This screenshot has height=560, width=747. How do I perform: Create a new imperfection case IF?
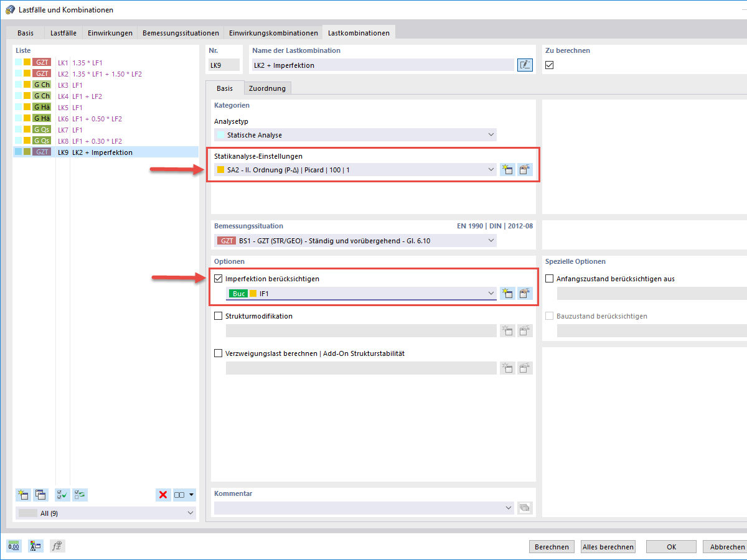coord(507,293)
